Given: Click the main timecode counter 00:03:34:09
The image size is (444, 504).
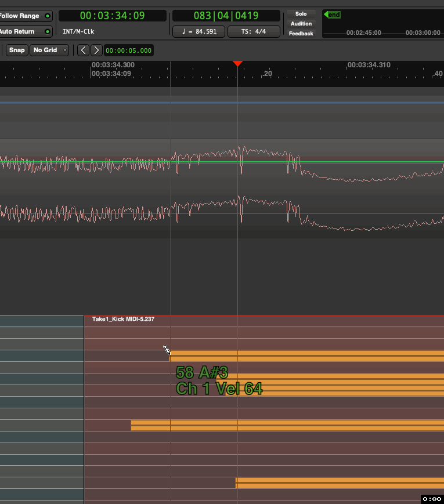Looking at the screenshot, I should click(112, 16).
